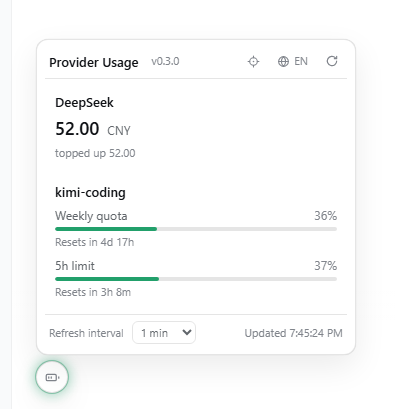This screenshot has width=395, height=409.
Task: Click 'Resets in 3h 8m' text
Action: coord(93,292)
